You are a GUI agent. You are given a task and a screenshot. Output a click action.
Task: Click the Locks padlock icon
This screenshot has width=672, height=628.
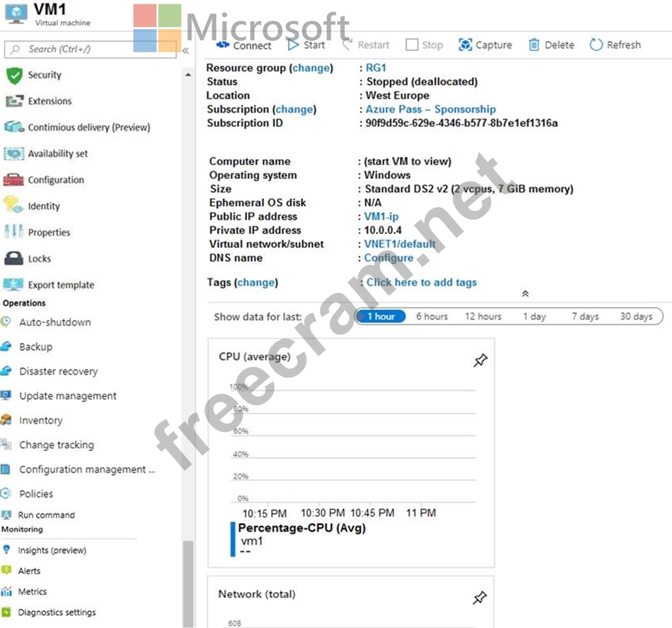[14, 258]
